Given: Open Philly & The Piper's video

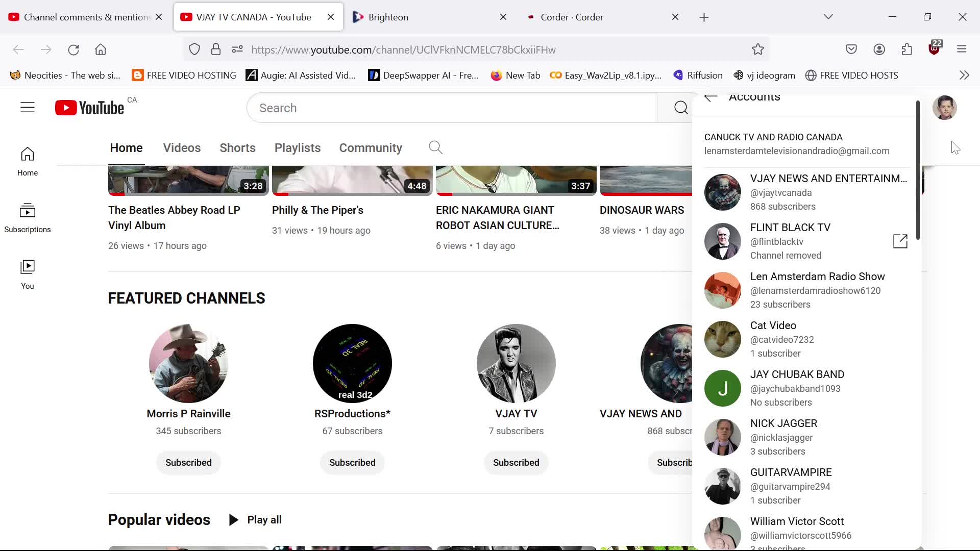Looking at the screenshot, I should click(317, 210).
